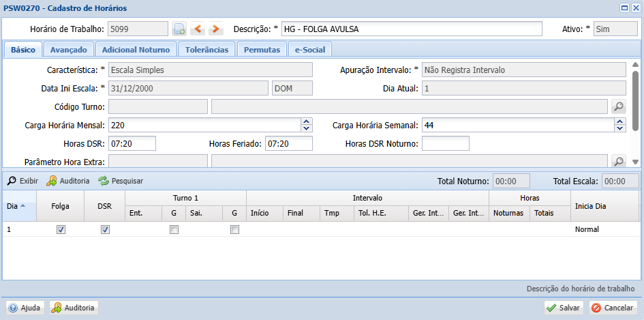Open the Característica combo box
The image size is (644, 320).
(211, 70)
